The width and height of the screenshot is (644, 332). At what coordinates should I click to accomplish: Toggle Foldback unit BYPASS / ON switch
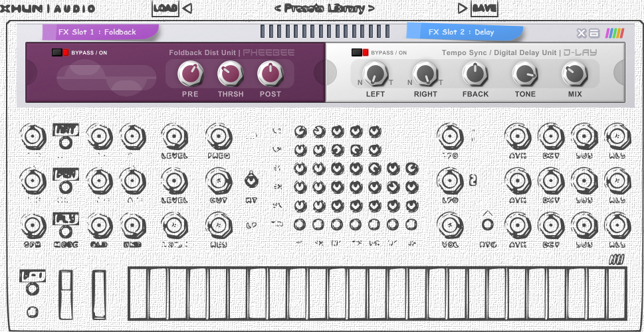[60, 52]
